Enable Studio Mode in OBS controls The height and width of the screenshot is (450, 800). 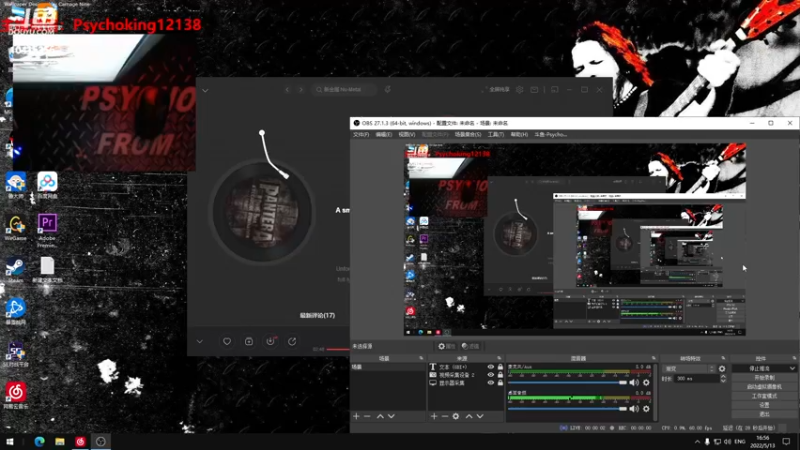pyautogui.click(x=764, y=396)
